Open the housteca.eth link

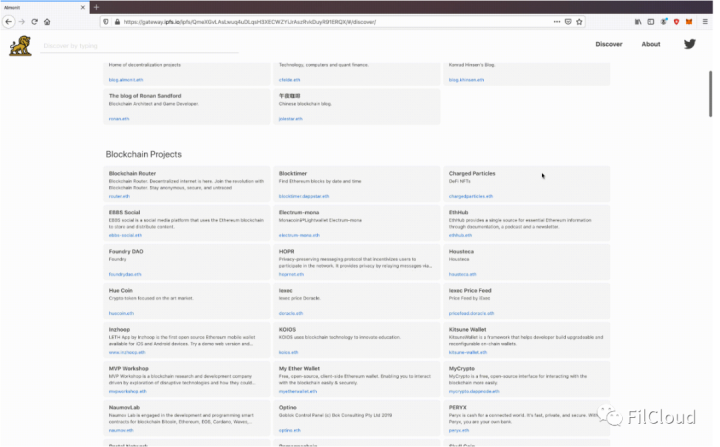pyautogui.click(x=462, y=274)
